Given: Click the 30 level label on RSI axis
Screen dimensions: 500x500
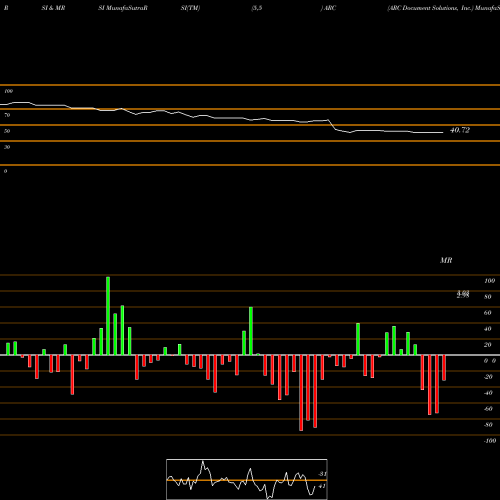Looking at the screenshot, I should [7, 147].
